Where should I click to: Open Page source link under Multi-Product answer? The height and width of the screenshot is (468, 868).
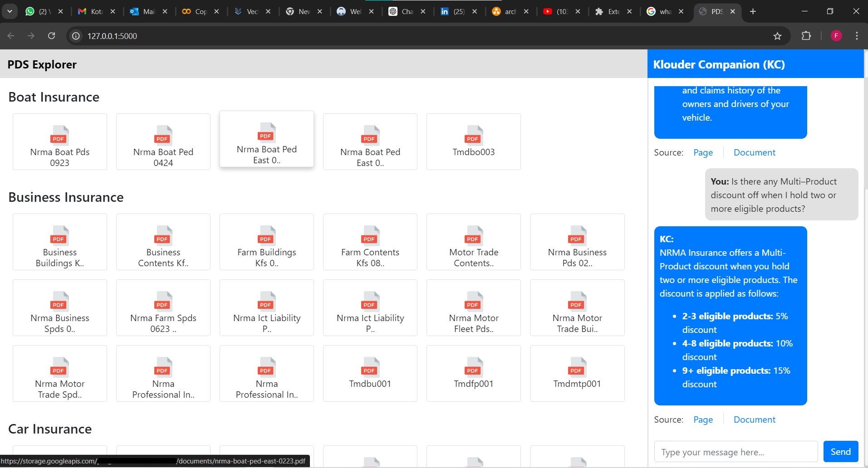703,419
